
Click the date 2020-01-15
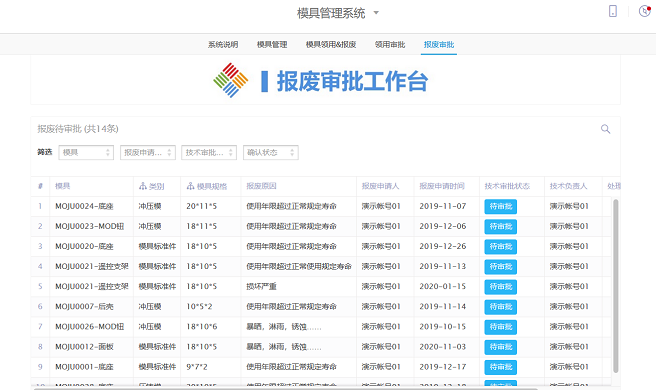click(x=443, y=287)
